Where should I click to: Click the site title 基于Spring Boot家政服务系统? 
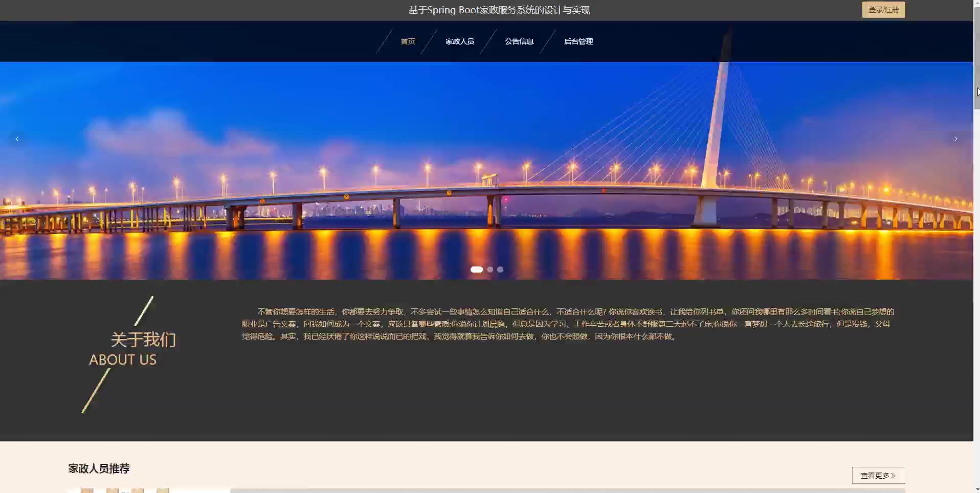(x=499, y=10)
